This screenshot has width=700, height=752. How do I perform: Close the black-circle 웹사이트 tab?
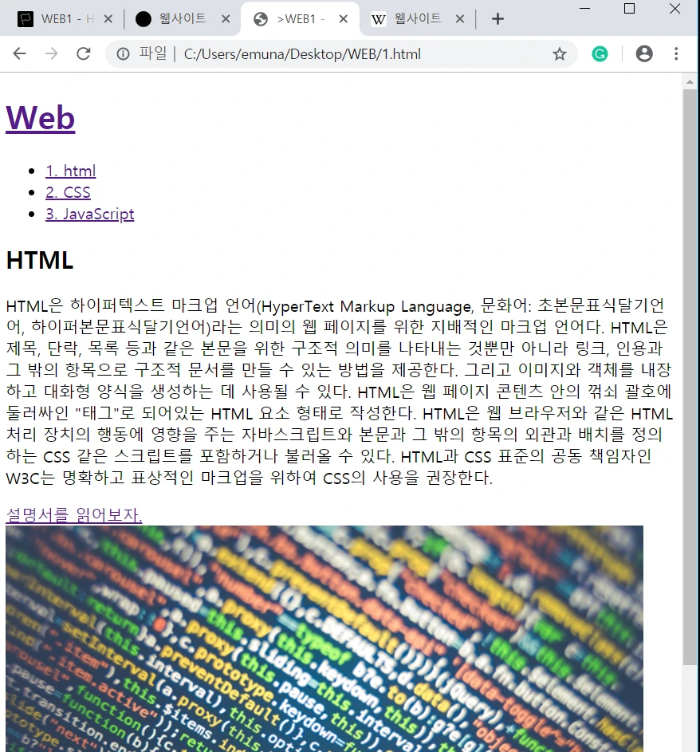226,19
